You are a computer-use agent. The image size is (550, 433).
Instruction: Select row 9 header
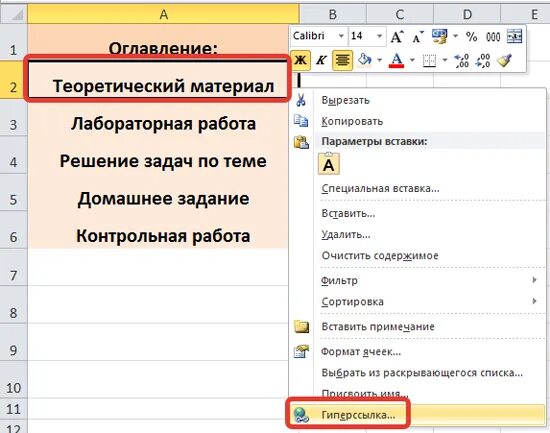(13, 342)
